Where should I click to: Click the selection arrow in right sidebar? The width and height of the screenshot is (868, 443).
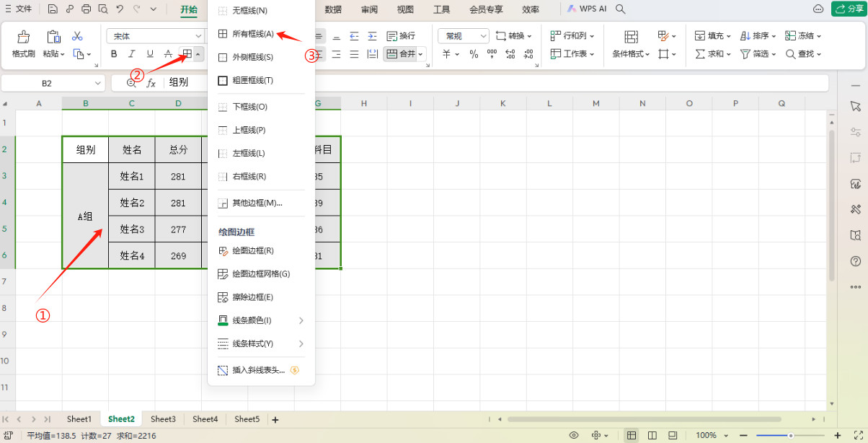[x=856, y=106]
